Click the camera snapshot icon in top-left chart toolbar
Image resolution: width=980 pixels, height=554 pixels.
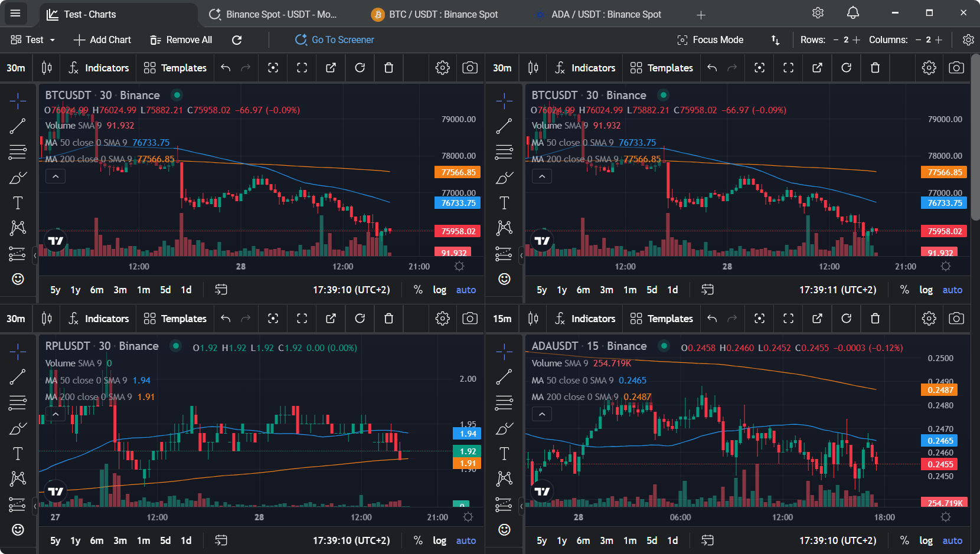tap(470, 68)
